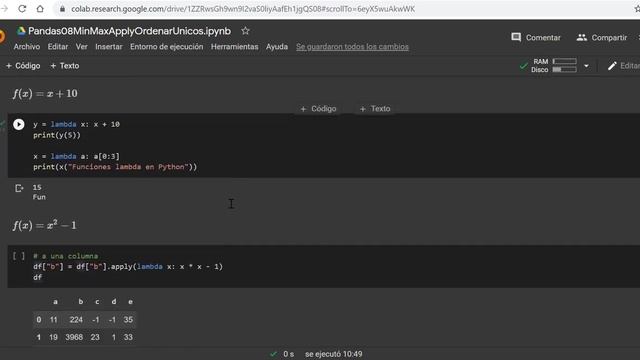Open the Editar menu
The width and height of the screenshot is (640, 360).
click(58, 47)
